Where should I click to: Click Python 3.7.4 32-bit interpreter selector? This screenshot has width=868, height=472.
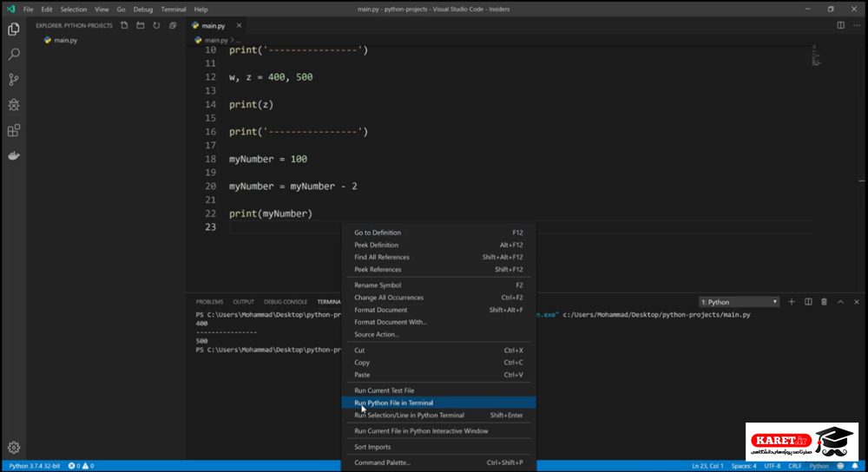[35, 466]
